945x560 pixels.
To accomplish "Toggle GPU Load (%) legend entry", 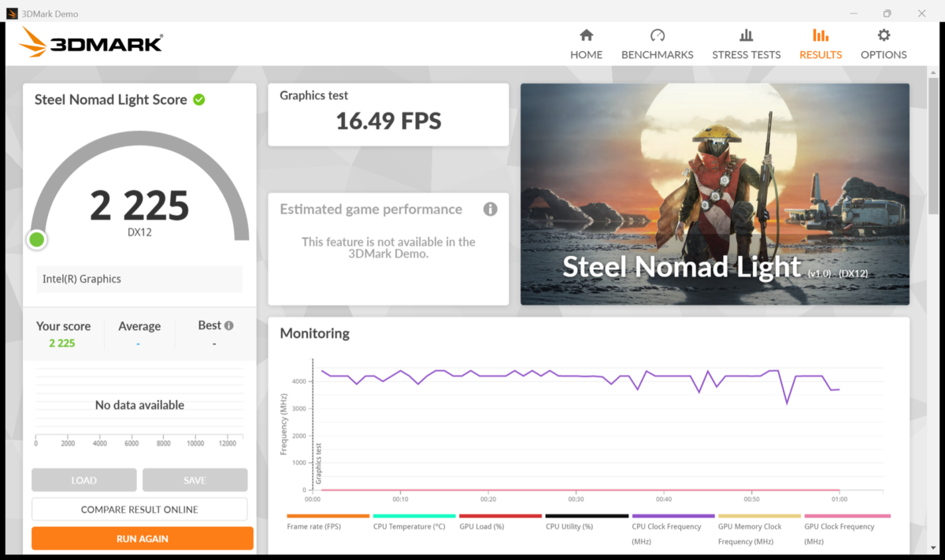I will point(500,521).
